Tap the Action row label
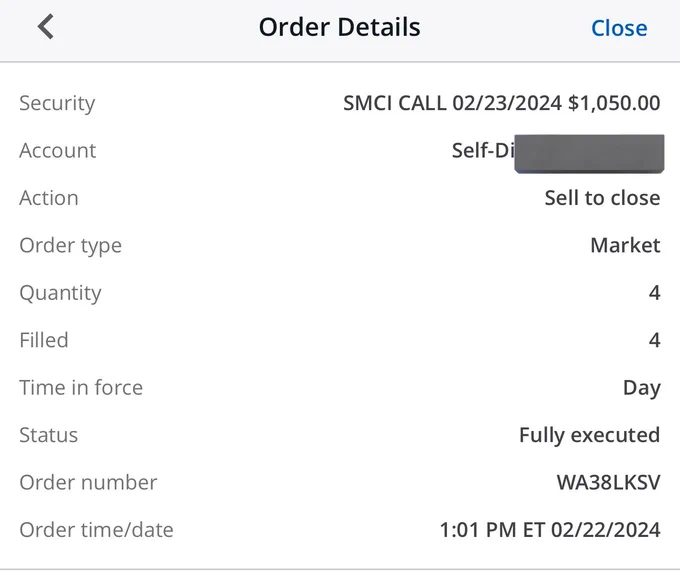 [49, 198]
